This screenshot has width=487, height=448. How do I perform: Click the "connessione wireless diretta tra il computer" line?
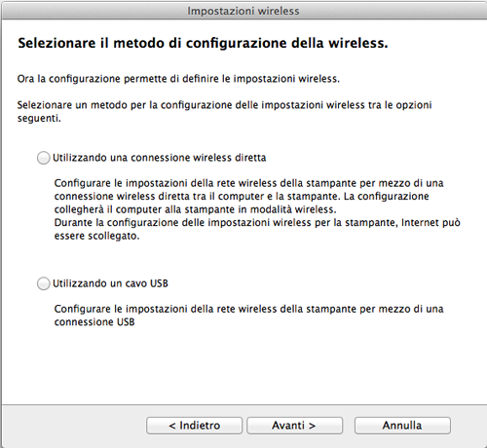tap(242, 197)
